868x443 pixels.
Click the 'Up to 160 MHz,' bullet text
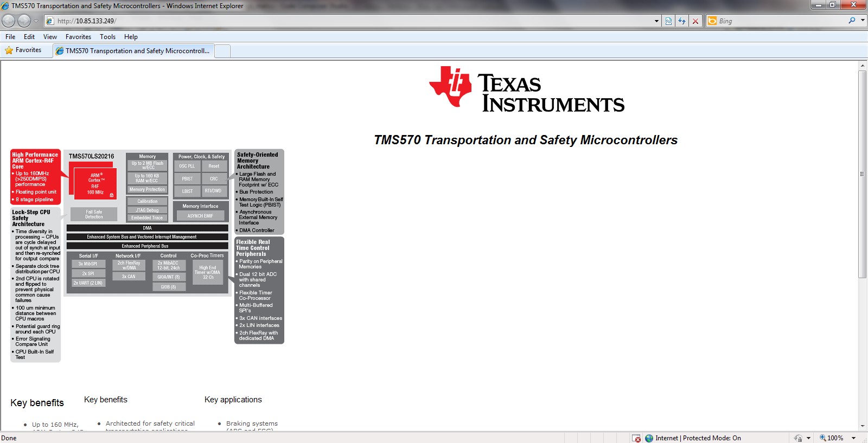point(55,425)
